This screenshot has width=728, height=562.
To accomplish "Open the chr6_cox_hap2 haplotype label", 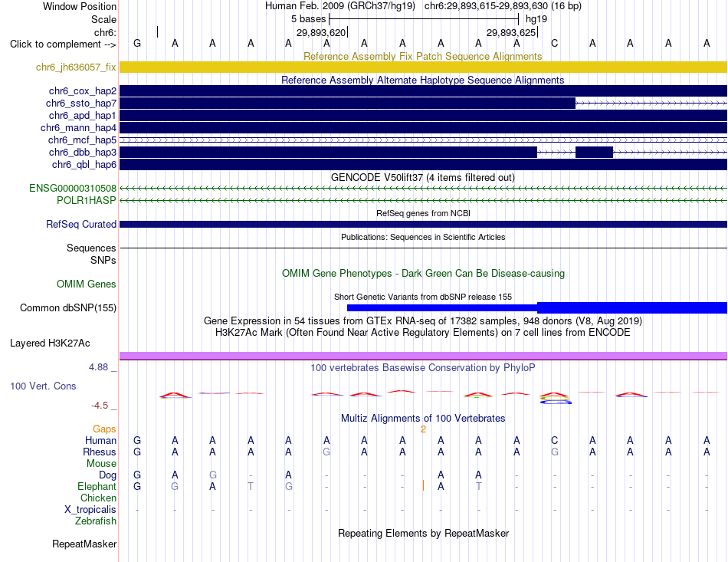I will tap(83, 91).
